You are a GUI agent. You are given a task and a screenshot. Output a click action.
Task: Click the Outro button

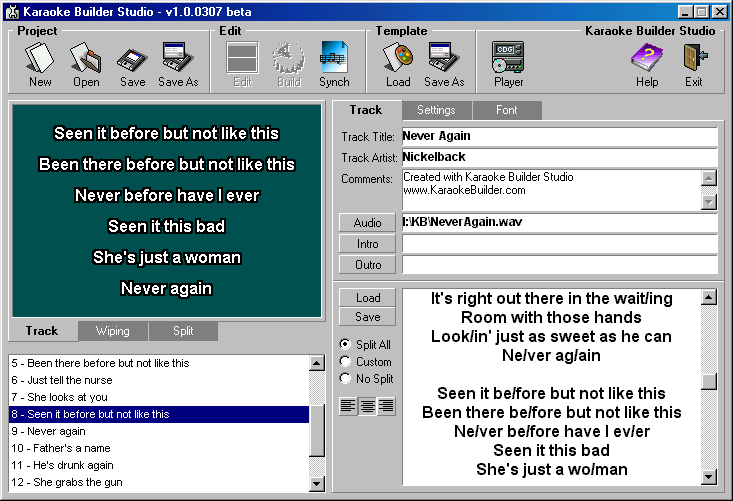click(x=367, y=265)
